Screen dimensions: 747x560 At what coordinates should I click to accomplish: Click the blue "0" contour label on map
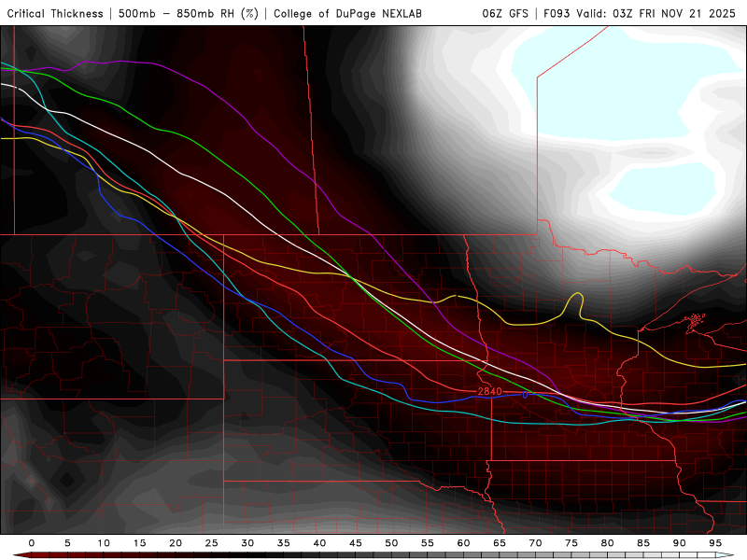coord(525,395)
